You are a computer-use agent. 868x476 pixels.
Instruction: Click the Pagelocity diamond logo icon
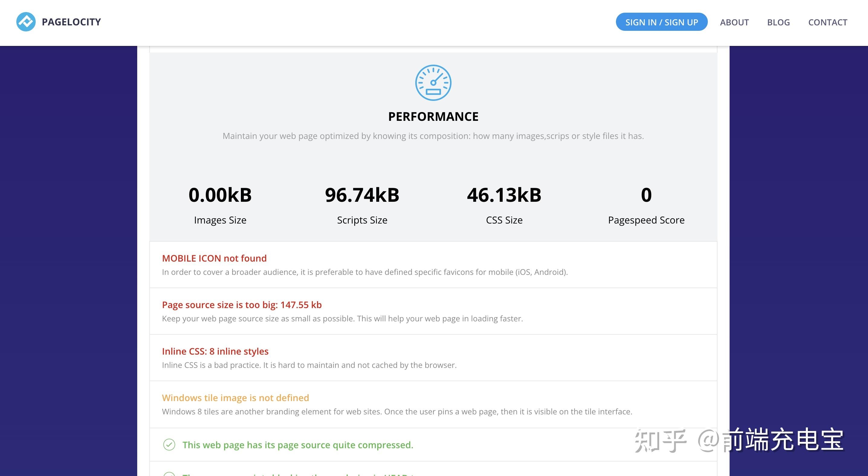coord(26,22)
